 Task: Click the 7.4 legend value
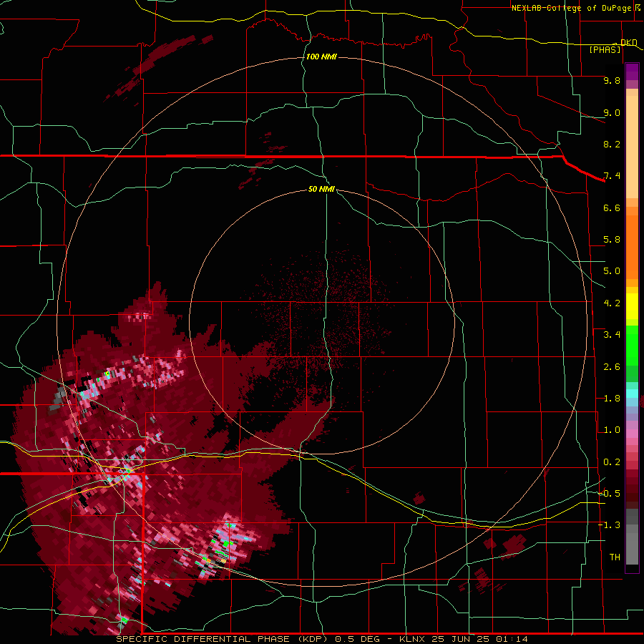pos(612,176)
